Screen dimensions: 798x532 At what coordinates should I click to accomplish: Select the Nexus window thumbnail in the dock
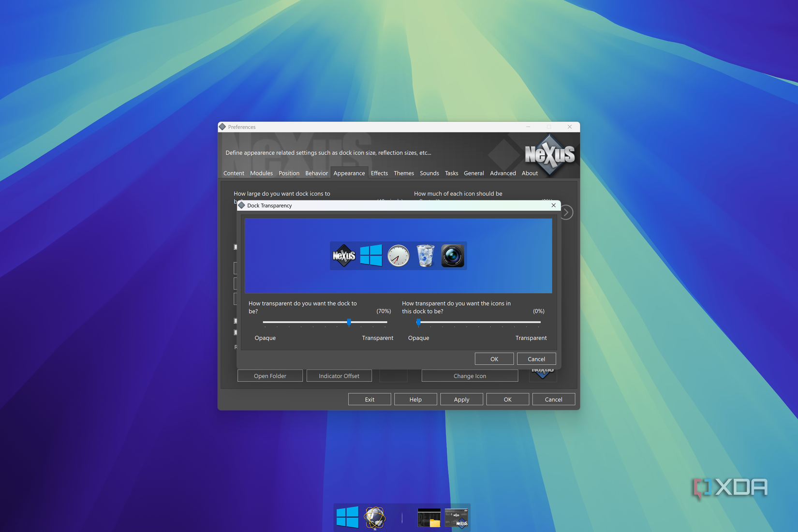tap(457, 517)
